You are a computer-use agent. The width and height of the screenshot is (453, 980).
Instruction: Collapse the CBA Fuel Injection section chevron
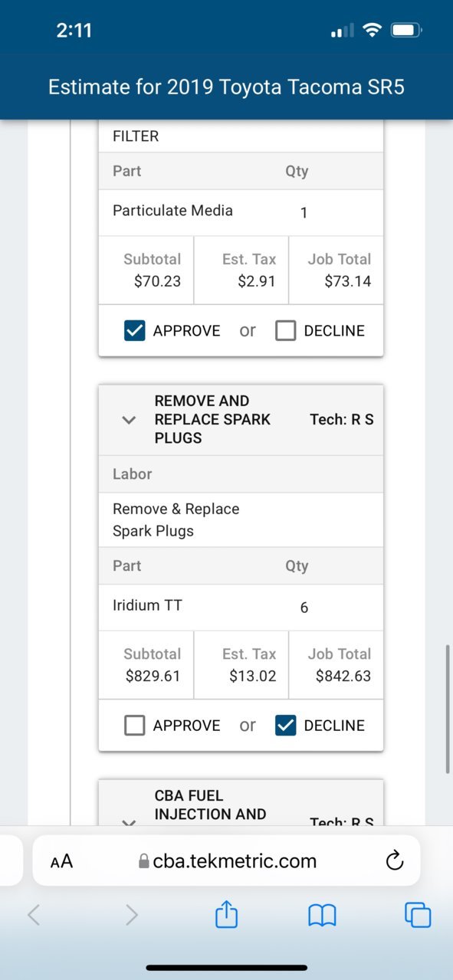point(129,823)
